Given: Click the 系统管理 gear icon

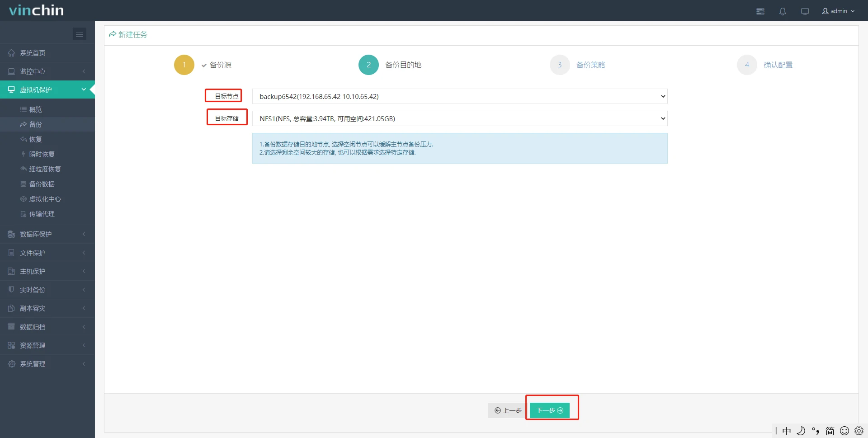Looking at the screenshot, I should [11, 364].
